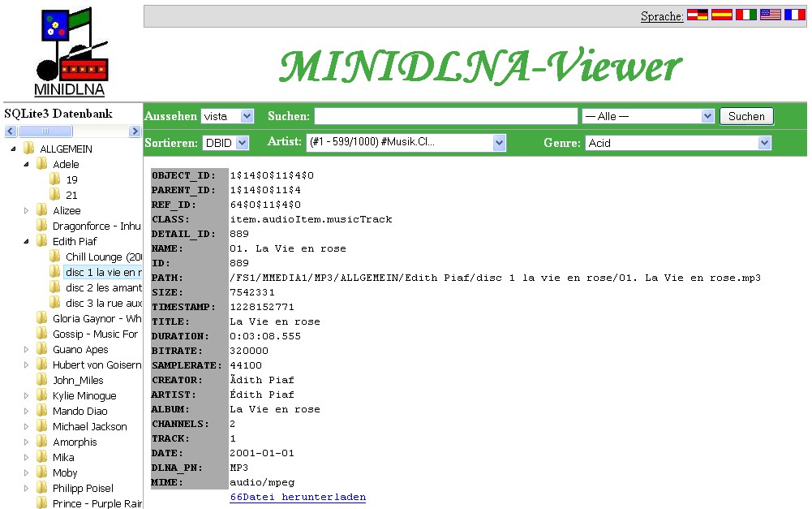Switch to English via the US flag

[770, 15]
